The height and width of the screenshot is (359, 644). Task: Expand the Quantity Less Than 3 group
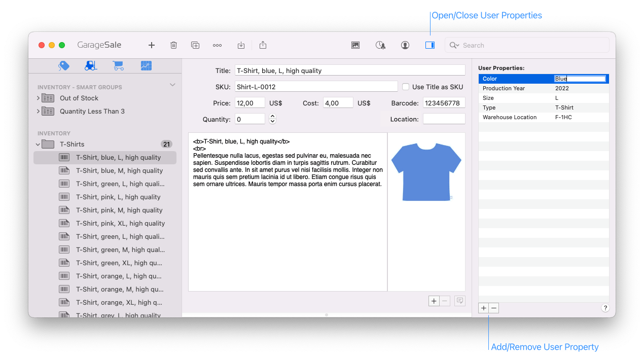(38, 111)
